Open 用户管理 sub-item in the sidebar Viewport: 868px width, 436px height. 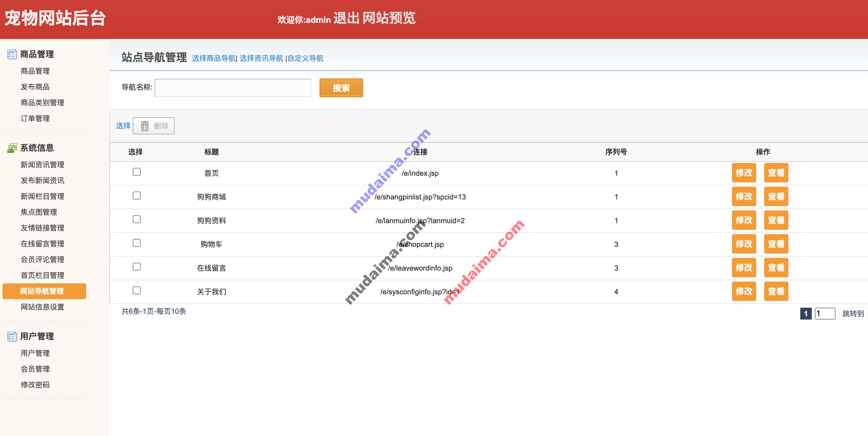35,353
